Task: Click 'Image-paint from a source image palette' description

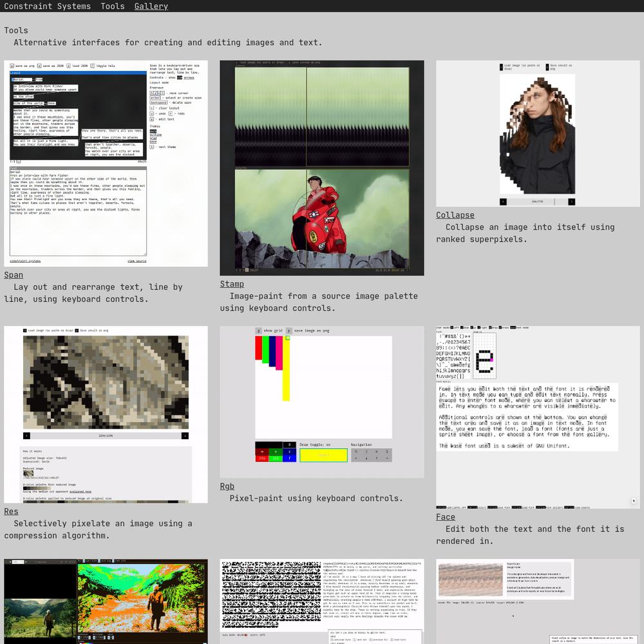Action: (319, 302)
